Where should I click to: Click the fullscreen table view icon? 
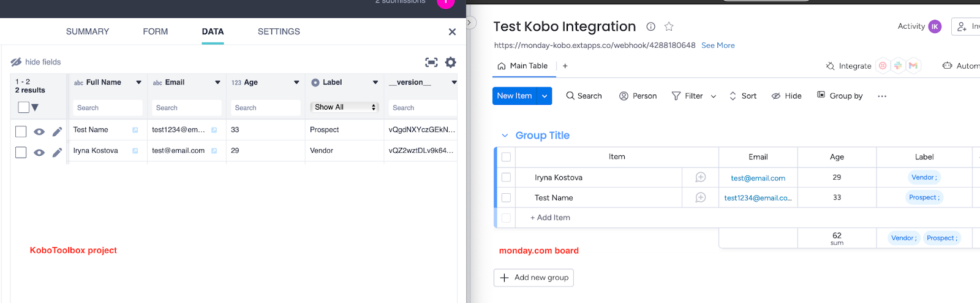tap(431, 63)
